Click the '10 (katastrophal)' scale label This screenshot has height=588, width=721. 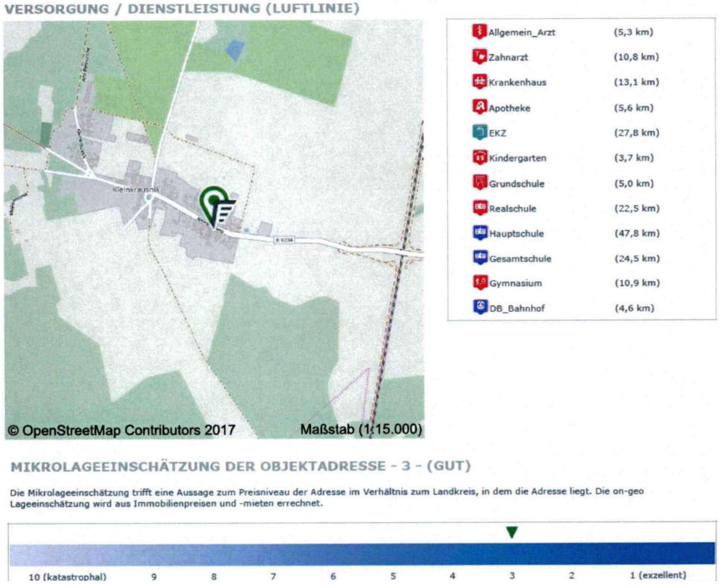67,577
